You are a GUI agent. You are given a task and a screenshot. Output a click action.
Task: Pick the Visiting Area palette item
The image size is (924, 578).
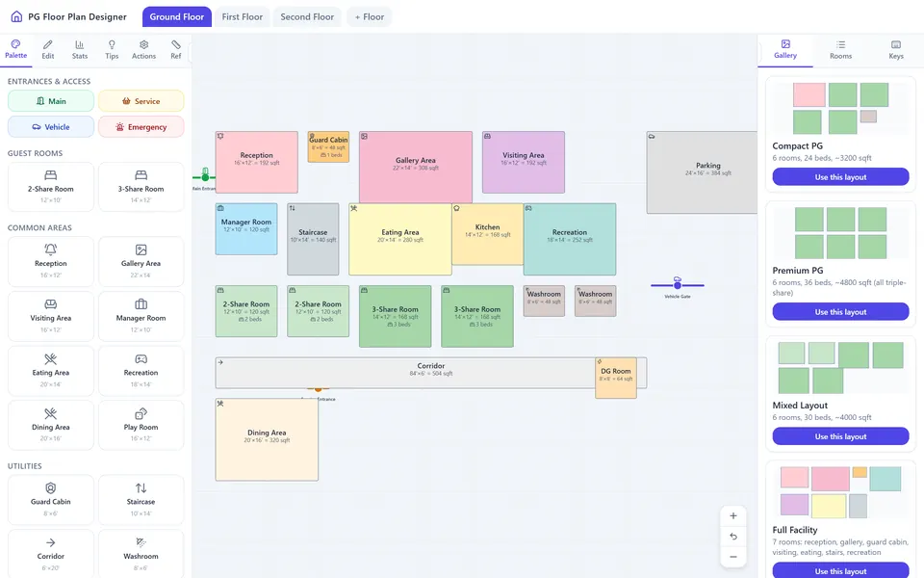click(51, 316)
